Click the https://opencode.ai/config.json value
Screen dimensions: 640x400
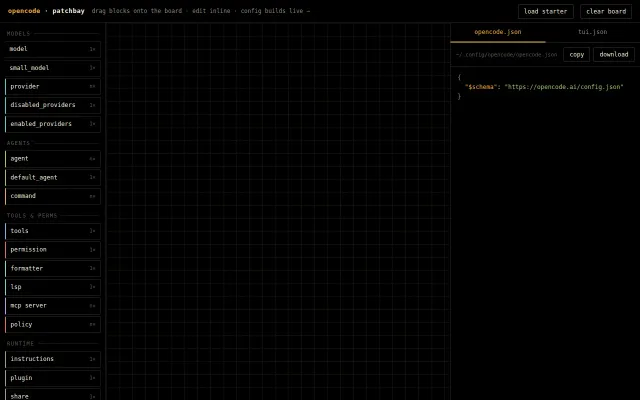tap(564, 87)
